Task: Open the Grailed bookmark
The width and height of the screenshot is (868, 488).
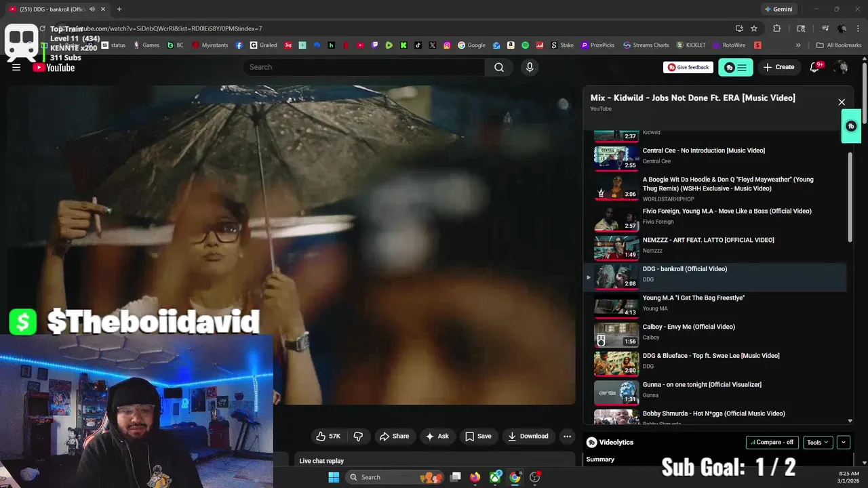Action: point(263,45)
